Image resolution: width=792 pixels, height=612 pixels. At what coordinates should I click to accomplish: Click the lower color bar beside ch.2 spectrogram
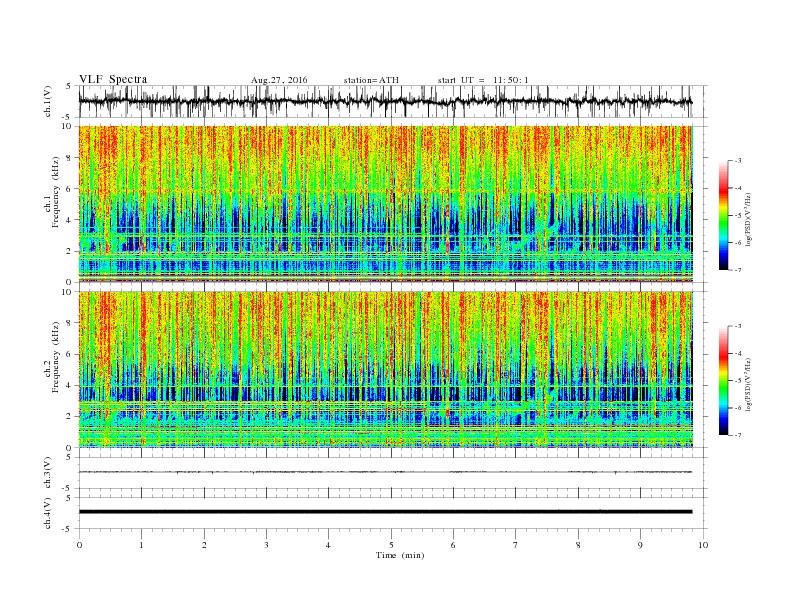[x=724, y=380]
